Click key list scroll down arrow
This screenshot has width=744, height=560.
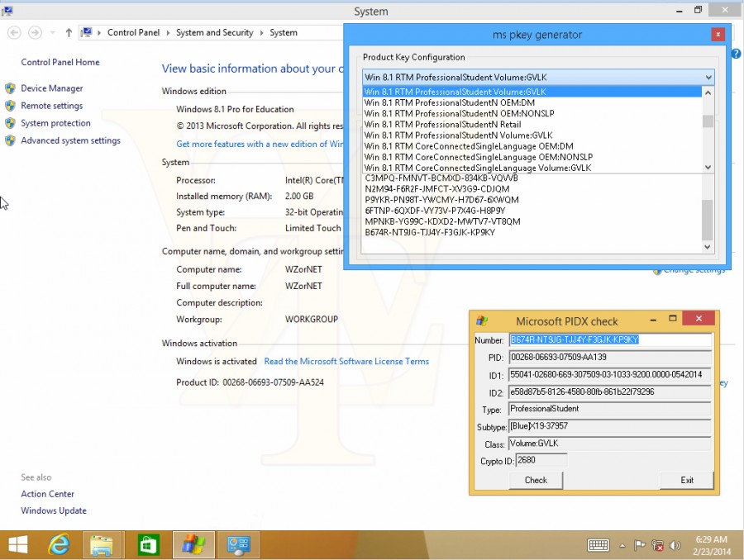[x=708, y=247]
